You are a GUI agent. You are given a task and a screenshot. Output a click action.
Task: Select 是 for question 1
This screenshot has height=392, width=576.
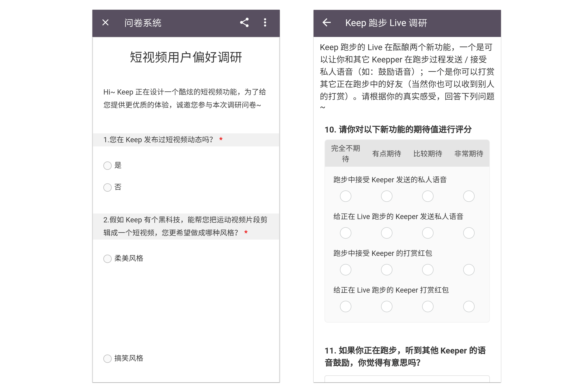coord(107,165)
